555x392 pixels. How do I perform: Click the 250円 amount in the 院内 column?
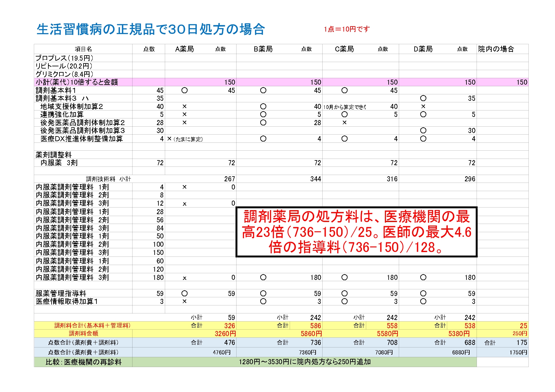(520, 334)
